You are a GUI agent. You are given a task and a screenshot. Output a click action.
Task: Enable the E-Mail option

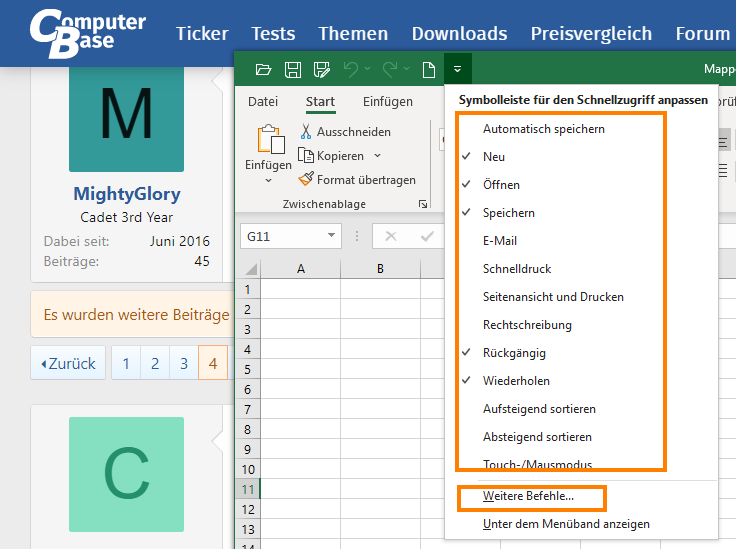pyautogui.click(x=500, y=241)
